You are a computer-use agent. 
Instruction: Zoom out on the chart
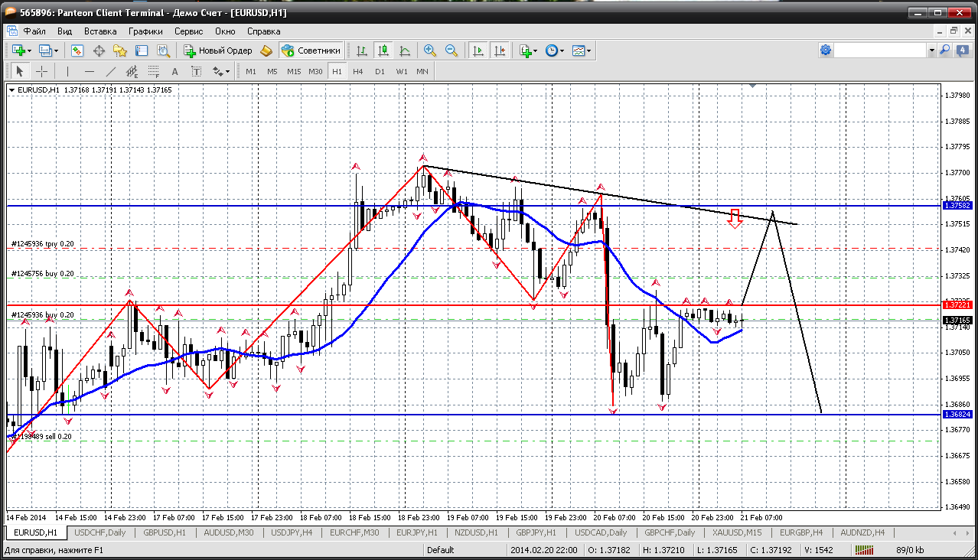coord(452,50)
